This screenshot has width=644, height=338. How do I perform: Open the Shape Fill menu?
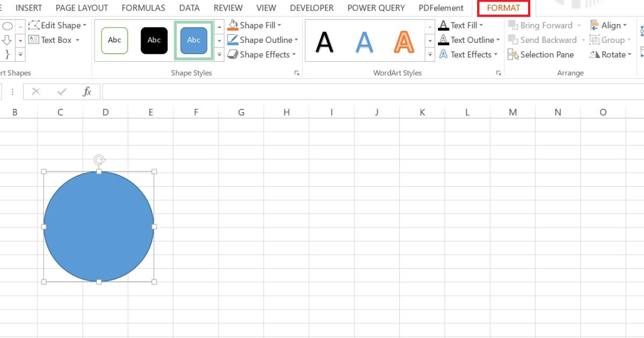coord(255,25)
